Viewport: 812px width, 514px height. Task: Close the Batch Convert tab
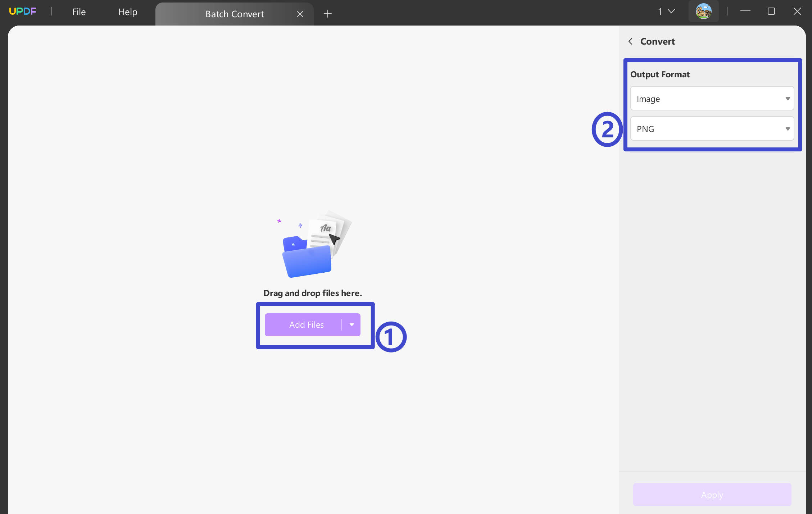[x=300, y=14]
